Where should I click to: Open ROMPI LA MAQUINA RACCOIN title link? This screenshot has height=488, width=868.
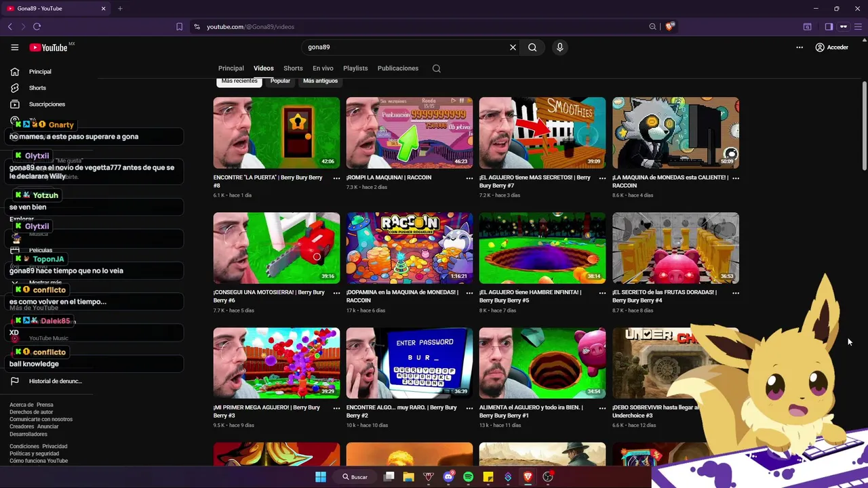(x=389, y=178)
